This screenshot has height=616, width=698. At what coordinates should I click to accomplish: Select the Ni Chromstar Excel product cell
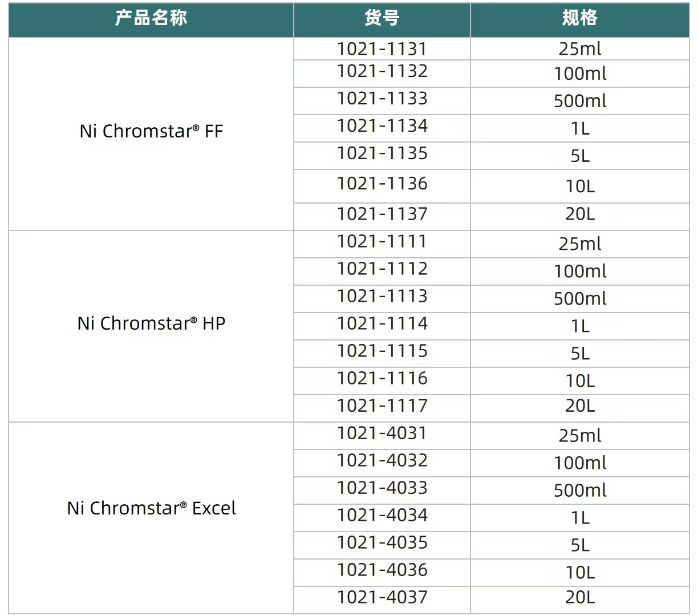[151, 508]
